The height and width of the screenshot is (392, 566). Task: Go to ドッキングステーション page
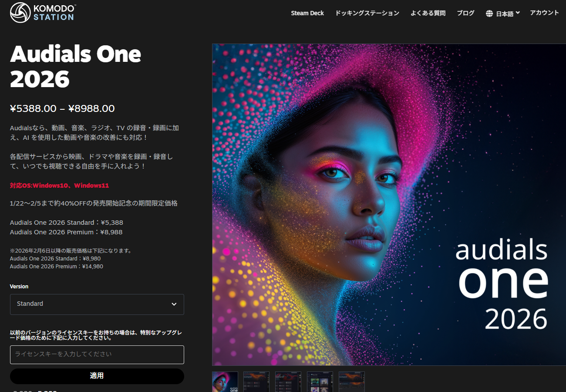coord(367,13)
